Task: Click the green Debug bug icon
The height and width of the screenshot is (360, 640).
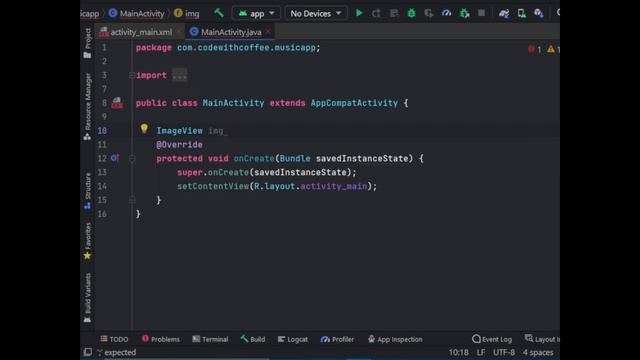Action: 411,13
